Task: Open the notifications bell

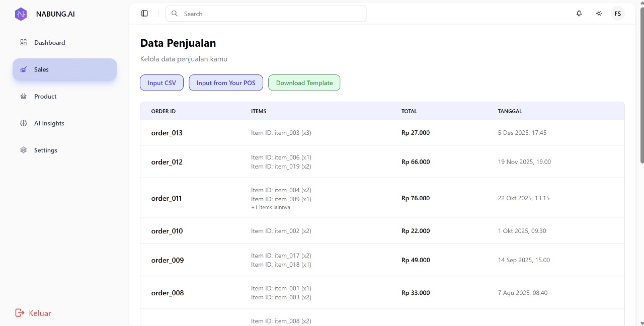Action: (x=579, y=14)
